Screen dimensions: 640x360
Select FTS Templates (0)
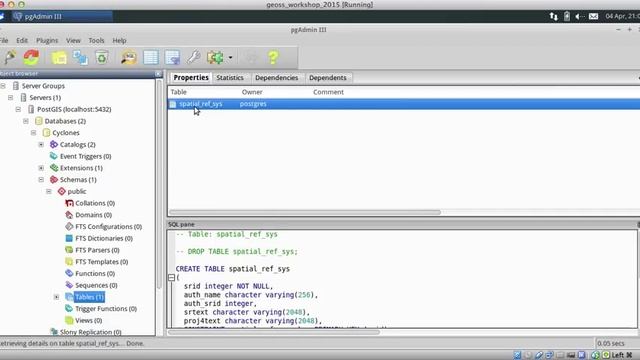point(102,262)
